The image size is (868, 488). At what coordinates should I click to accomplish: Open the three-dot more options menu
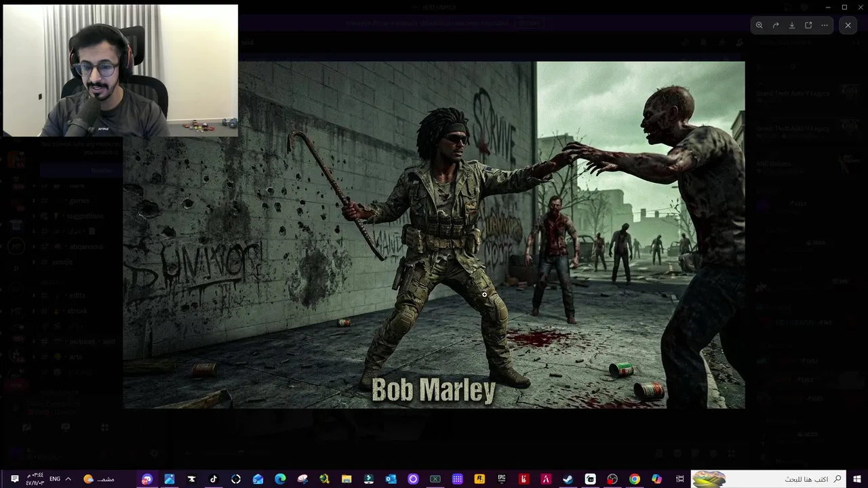(825, 25)
